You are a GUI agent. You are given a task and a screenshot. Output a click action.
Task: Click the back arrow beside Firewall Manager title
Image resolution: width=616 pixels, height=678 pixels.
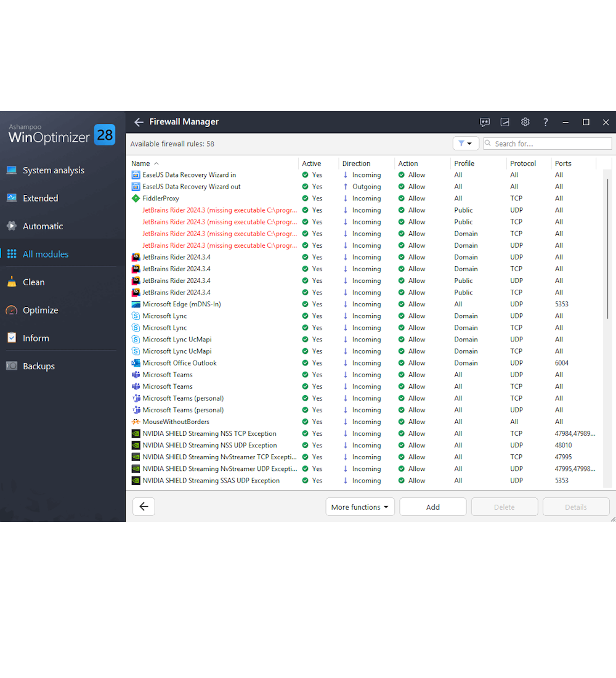(x=139, y=122)
